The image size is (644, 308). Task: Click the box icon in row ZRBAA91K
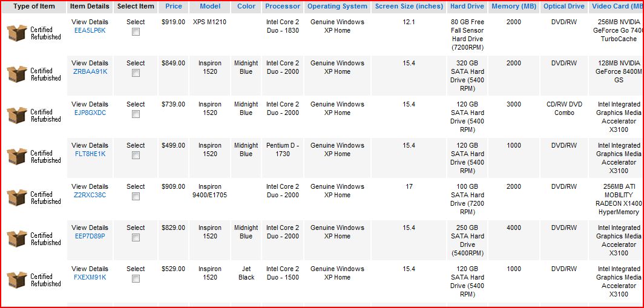[x=17, y=74]
